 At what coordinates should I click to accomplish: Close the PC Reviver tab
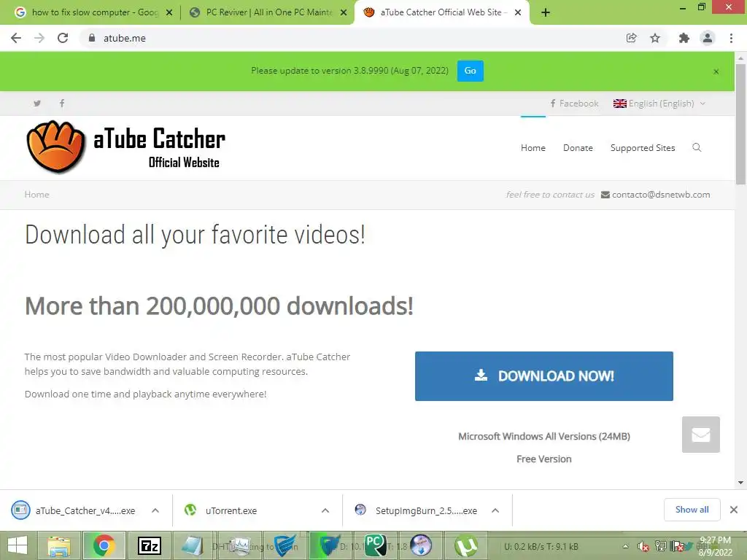pos(344,12)
